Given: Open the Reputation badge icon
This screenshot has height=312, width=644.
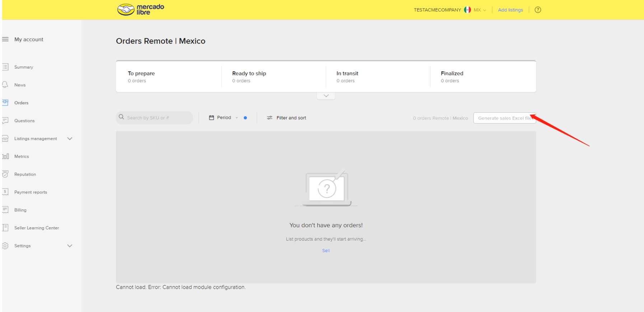Looking at the screenshot, I should [5, 174].
